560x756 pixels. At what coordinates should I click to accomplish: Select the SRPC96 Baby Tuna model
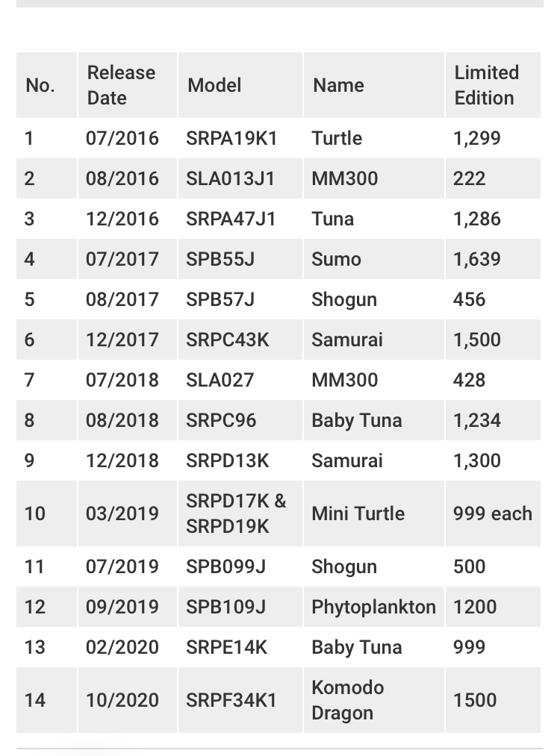point(221,420)
